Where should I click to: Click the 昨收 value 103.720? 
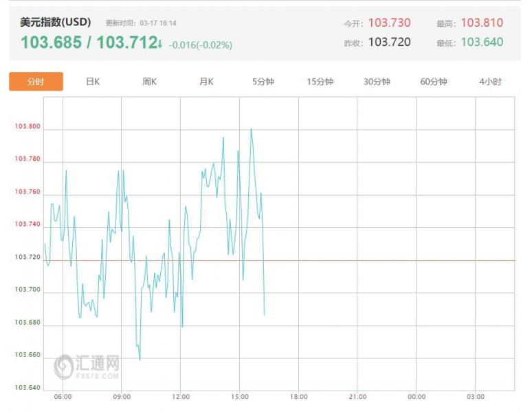tap(389, 42)
